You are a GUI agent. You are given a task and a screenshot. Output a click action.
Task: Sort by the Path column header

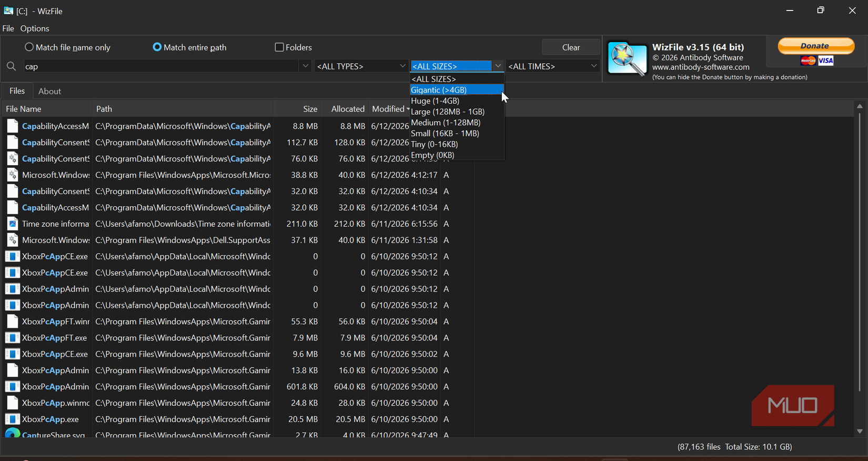[x=183, y=109]
